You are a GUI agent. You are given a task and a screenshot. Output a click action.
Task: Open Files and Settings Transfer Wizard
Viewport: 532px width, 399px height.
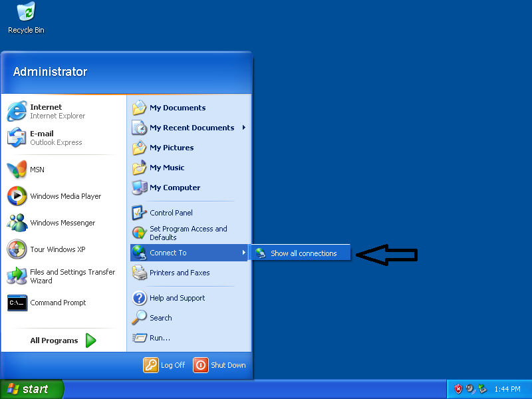click(x=17, y=276)
